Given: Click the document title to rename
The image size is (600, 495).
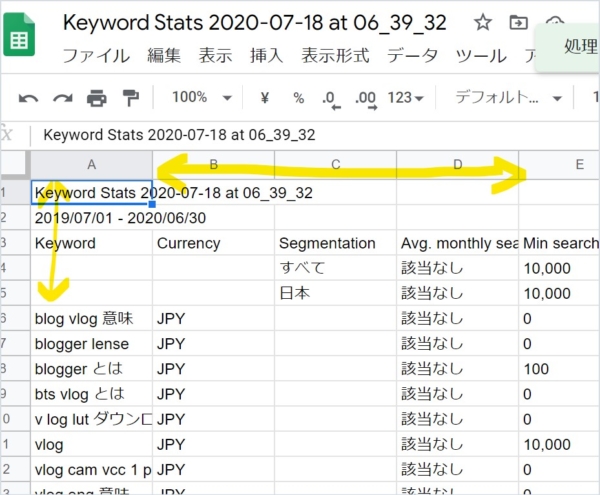Looking at the screenshot, I should click(254, 23).
